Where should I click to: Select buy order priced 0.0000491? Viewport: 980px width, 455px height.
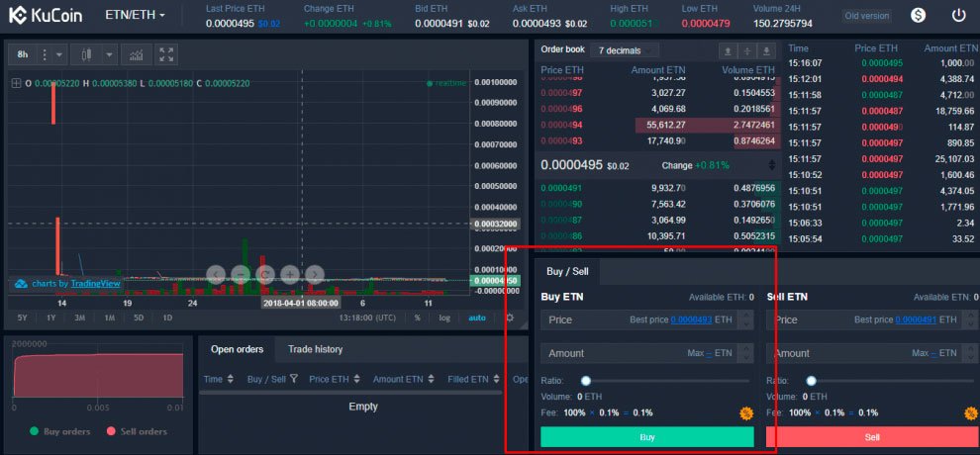[658, 188]
